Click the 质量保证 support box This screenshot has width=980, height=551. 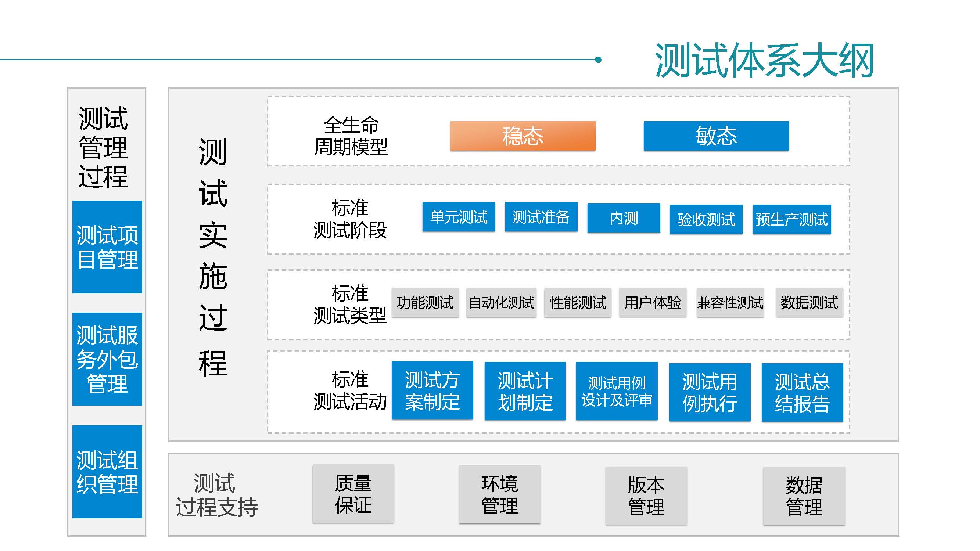353,494
